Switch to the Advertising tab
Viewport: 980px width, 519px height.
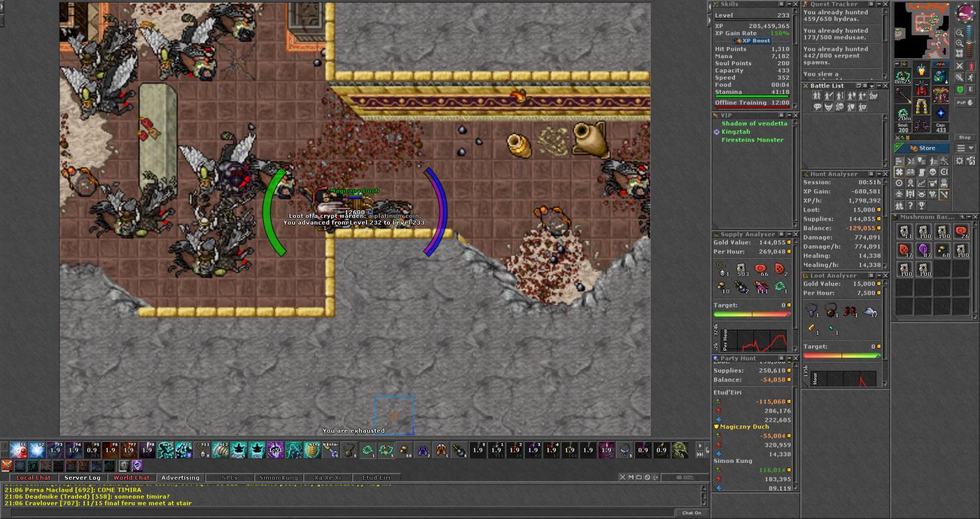(x=180, y=478)
